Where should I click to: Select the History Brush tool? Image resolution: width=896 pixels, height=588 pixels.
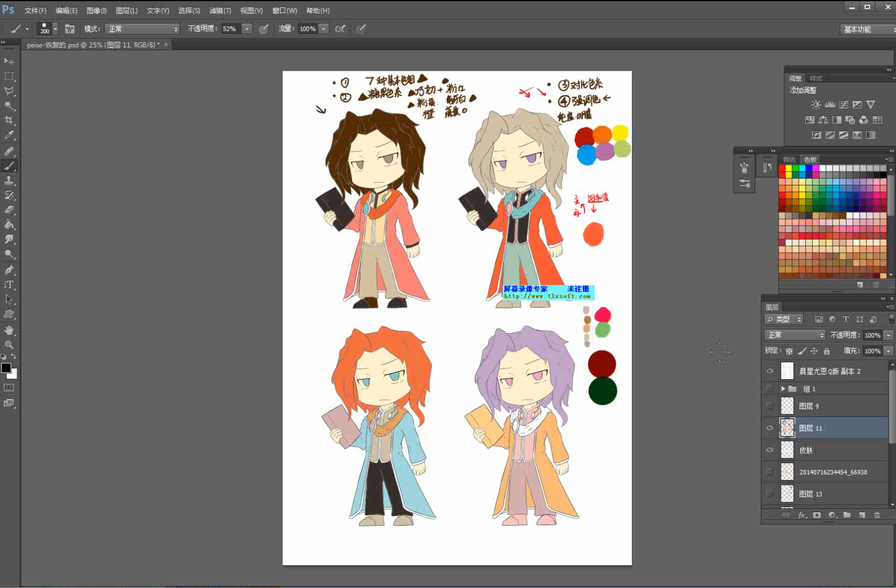pos(9,195)
